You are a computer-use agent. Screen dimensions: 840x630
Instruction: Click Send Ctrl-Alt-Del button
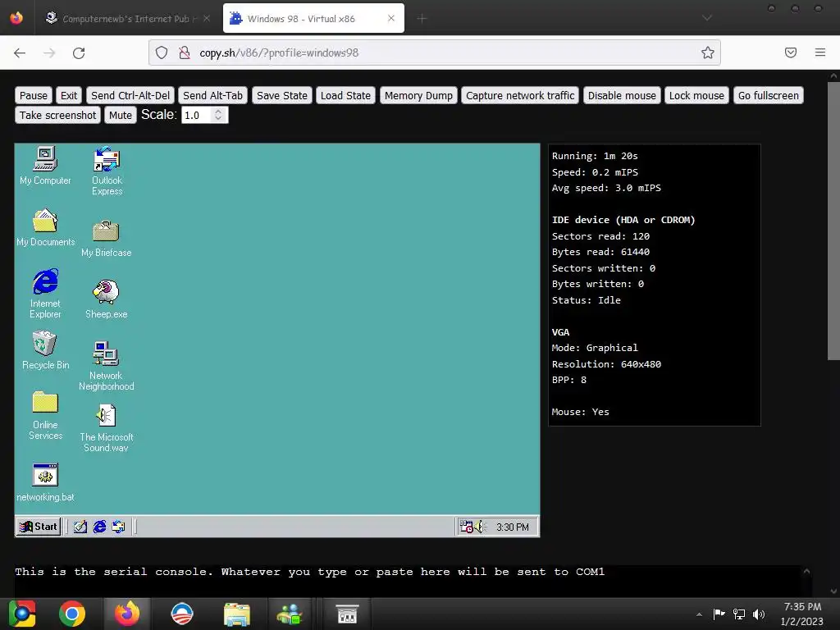tap(130, 95)
